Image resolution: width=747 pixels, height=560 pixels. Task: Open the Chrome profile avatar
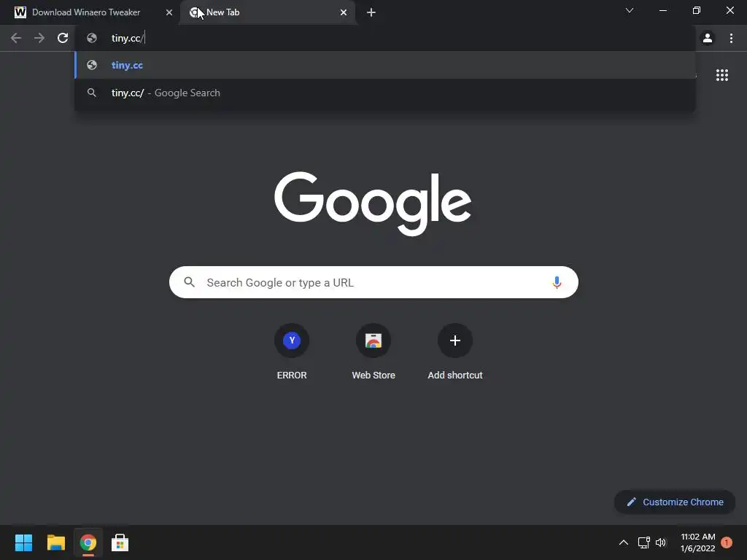coord(708,38)
